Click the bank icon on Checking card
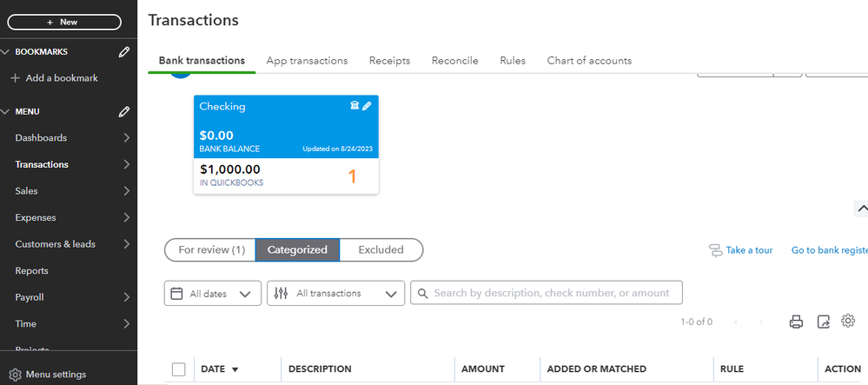868x385 pixels. [x=354, y=106]
